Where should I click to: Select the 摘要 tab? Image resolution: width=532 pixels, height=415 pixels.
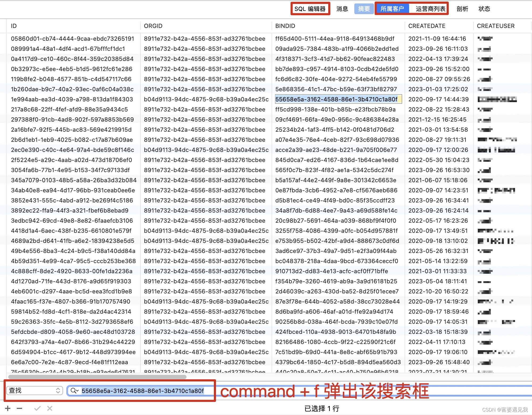click(x=364, y=9)
